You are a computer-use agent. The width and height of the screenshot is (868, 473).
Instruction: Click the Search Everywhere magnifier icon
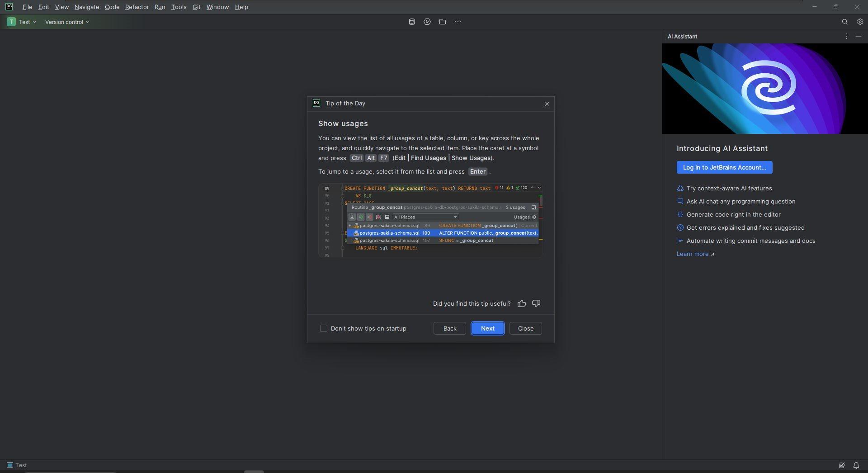tap(844, 22)
